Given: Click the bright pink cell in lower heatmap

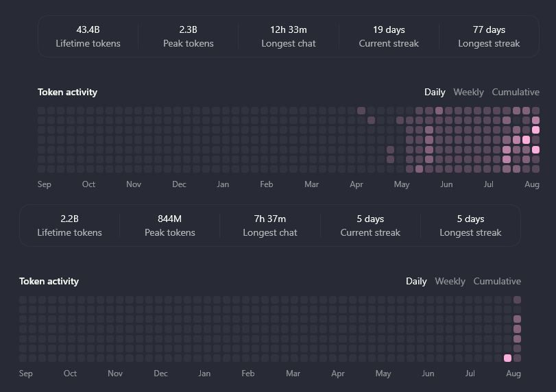Looking at the screenshot, I should click(507, 358).
